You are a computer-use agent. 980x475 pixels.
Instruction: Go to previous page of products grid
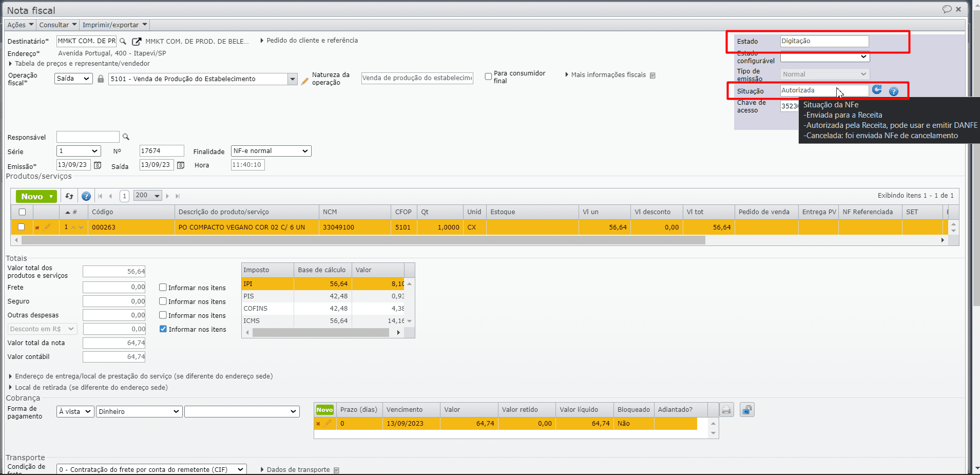[x=110, y=196]
